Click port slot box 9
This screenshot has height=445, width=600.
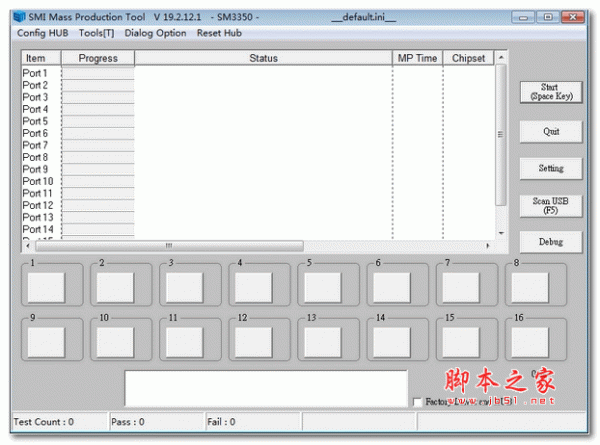46,342
